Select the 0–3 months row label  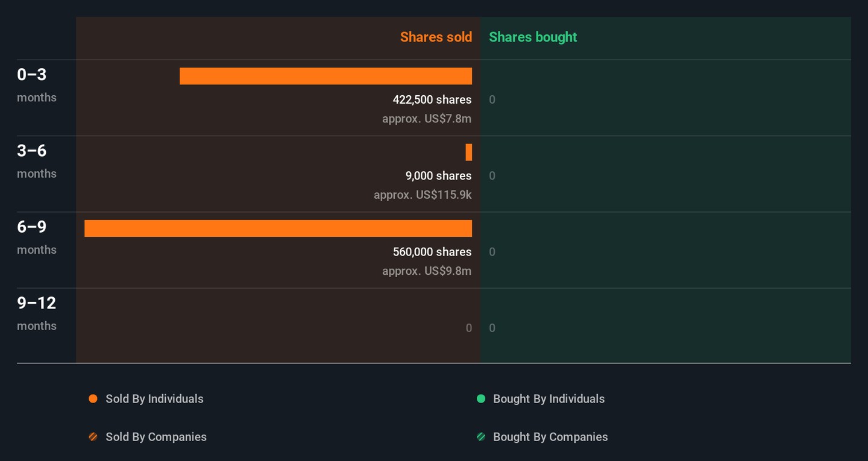(x=36, y=84)
